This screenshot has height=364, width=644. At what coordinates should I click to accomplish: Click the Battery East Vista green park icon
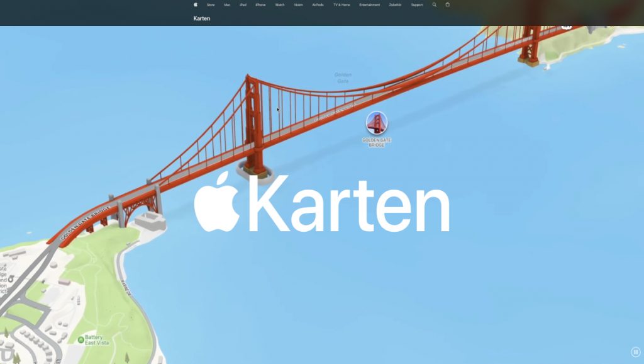[80, 339]
